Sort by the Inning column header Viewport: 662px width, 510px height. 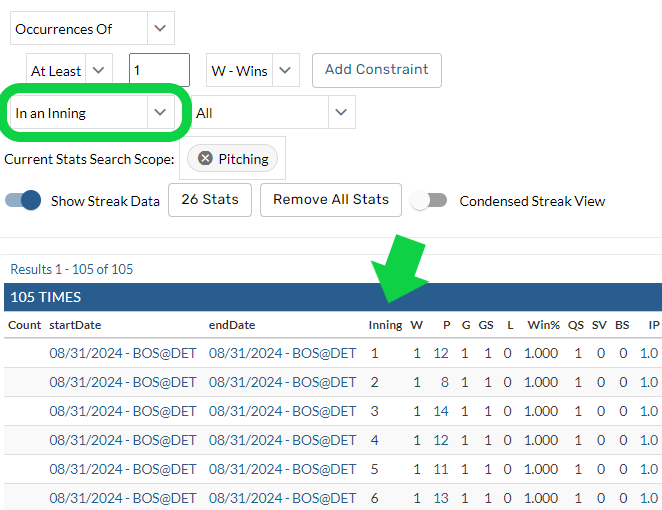[x=385, y=325]
